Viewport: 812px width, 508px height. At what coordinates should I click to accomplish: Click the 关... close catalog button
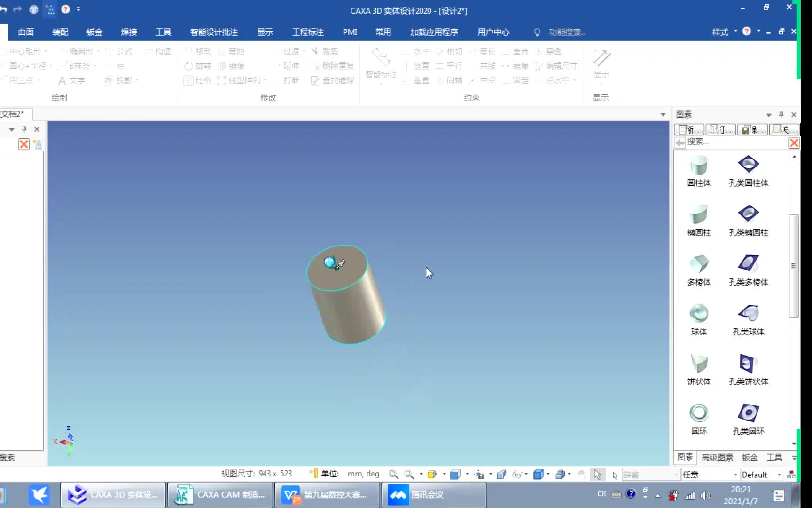(x=784, y=129)
